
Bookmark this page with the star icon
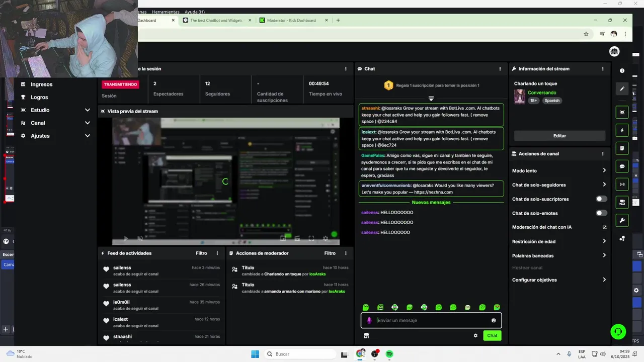click(x=586, y=34)
